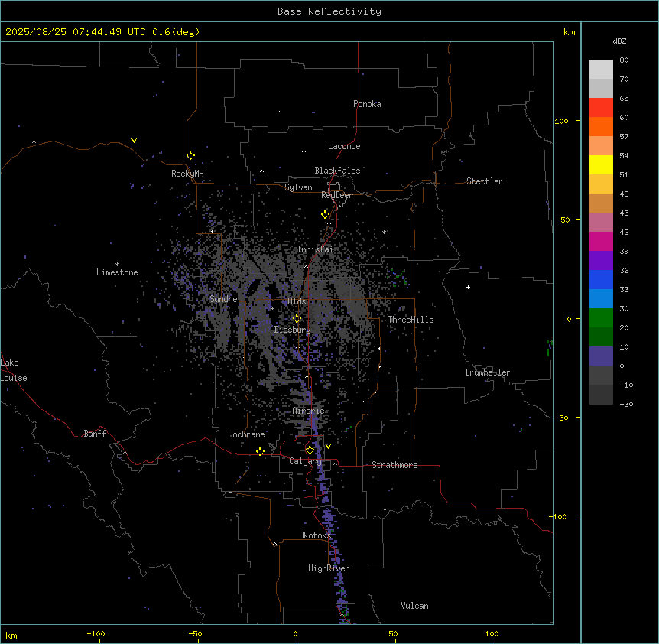Select the orange 57-60 dBZ legend swatch

click(x=601, y=126)
